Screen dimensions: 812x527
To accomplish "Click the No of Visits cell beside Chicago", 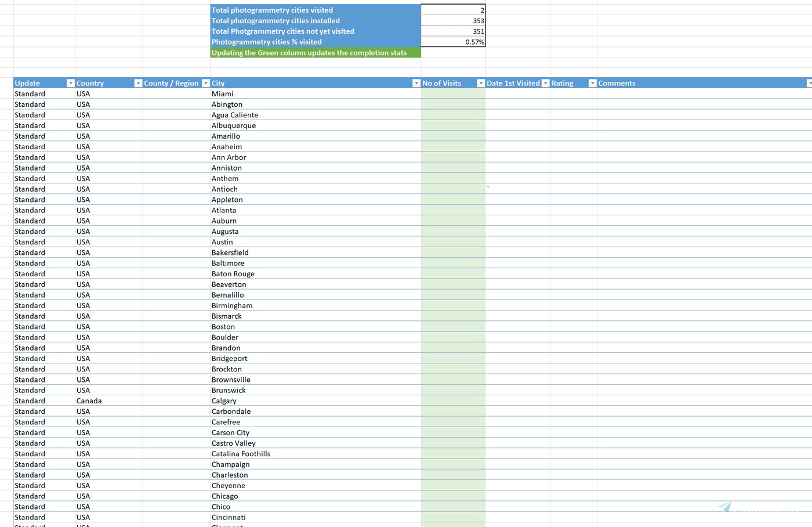I will [452, 496].
